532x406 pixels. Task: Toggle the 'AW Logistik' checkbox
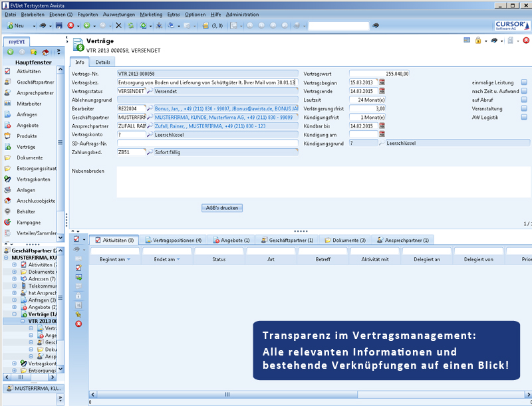[523, 117]
